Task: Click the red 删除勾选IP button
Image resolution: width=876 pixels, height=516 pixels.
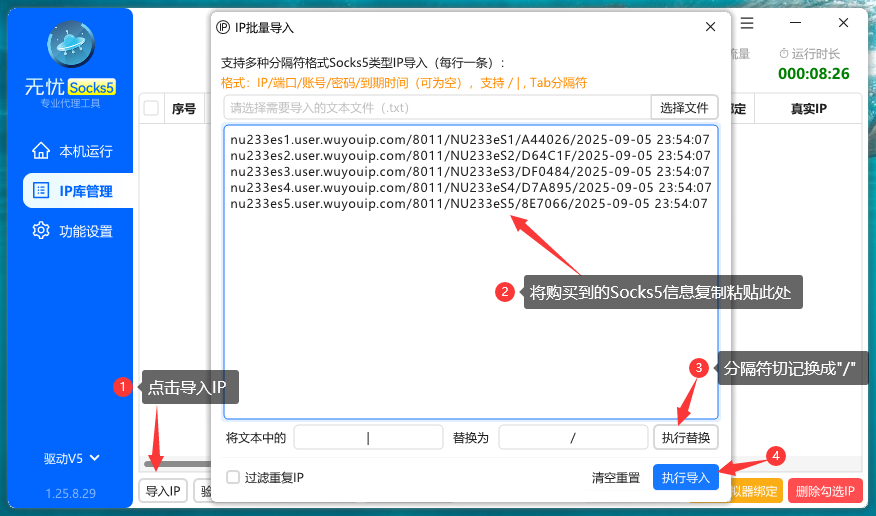Action: [826, 491]
